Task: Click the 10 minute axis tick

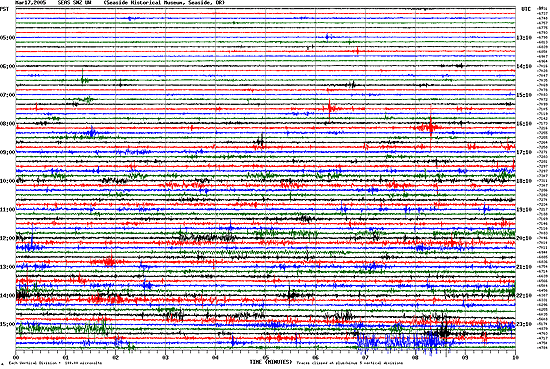Action: [515, 358]
